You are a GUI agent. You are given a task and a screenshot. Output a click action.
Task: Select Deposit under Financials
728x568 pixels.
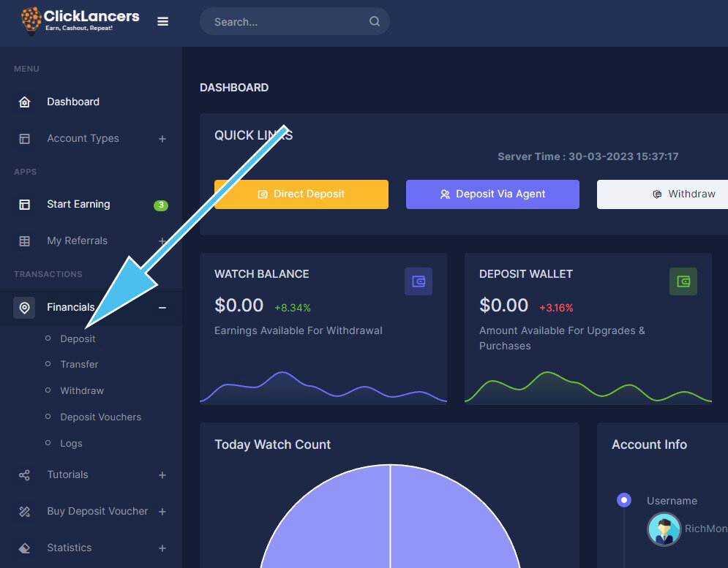coord(78,338)
